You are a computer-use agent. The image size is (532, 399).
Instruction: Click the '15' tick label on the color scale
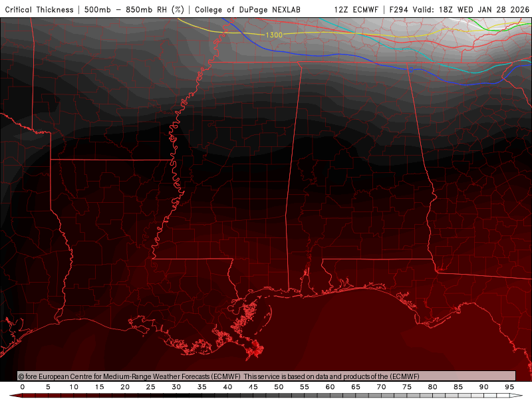99,387
